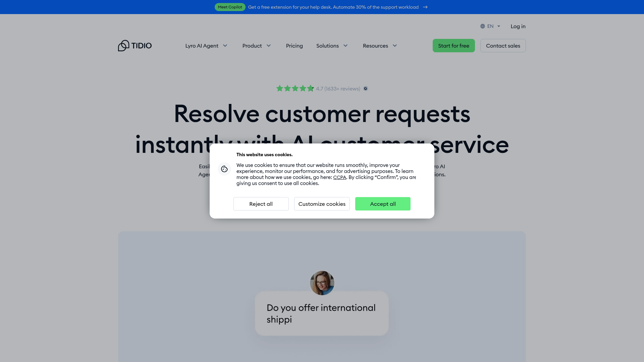This screenshot has width=644, height=362.
Task: Click the free extension banner text
Action: pos(333,7)
